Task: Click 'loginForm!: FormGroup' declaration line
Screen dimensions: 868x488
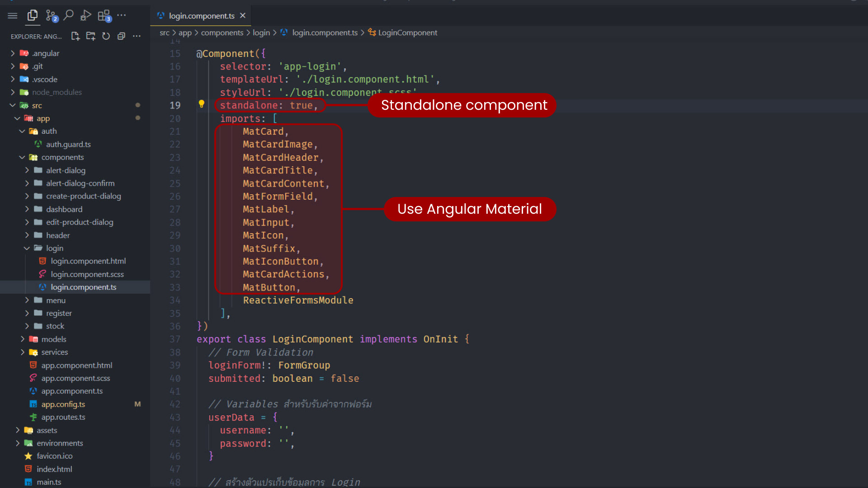Action: (x=269, y=365)
